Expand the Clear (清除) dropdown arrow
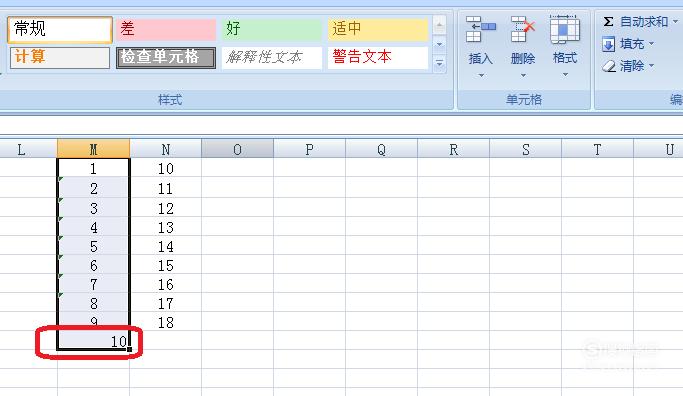 coord(652,65)
